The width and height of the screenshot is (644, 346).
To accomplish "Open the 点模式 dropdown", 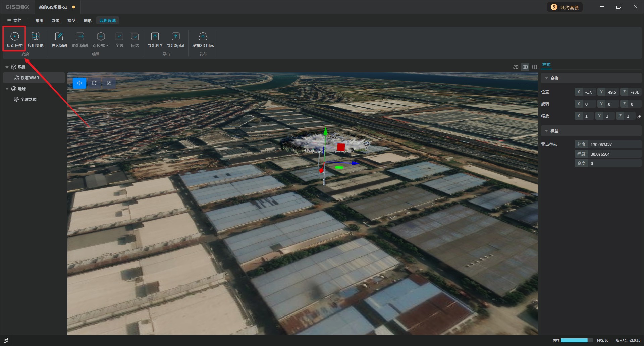I will pyautogui.click(x=101, y=40).
